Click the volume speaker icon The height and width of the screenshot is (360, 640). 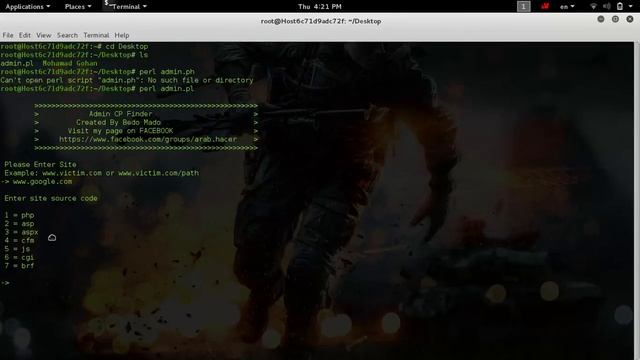click(x=607, y=7)
